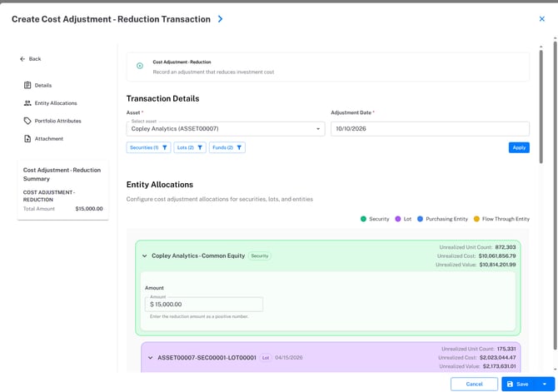558x392 pixels.
Task: Click the yellow Flow Through Entity legend dot
Action: click(x=476, y=219)
